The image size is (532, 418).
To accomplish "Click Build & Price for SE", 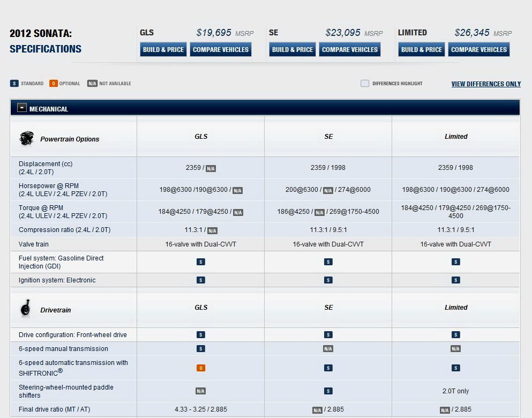I will (x=293, y=49).
